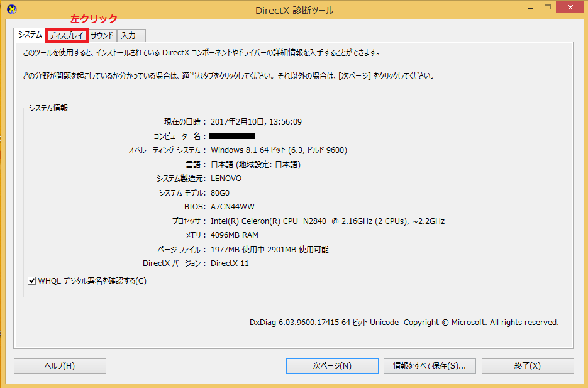Switch to the システム tab
Image resolution: width=588 pixels, height=388 pixels.
(30, 35)
